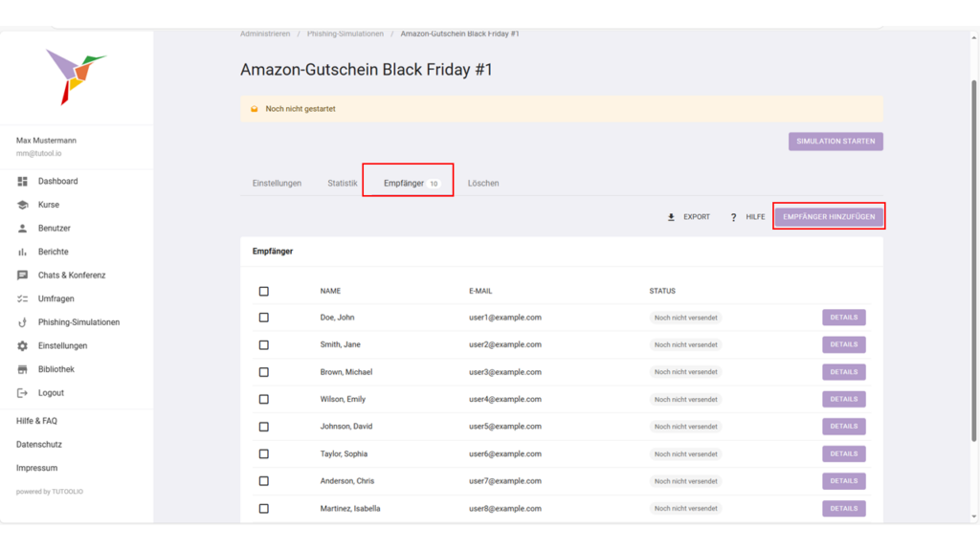The image size is (980, 551).
Task: Open the Impressum link
Action: point(36,468)
